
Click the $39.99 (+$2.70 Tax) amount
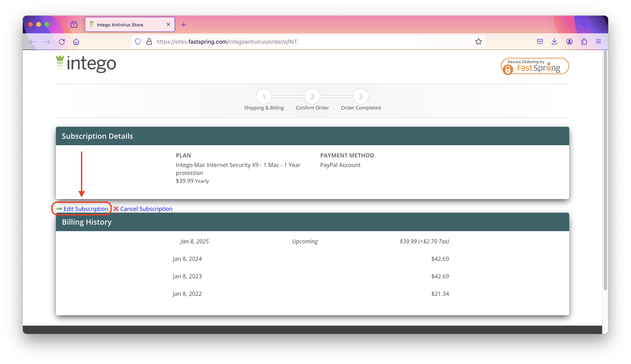pos(424,241)
